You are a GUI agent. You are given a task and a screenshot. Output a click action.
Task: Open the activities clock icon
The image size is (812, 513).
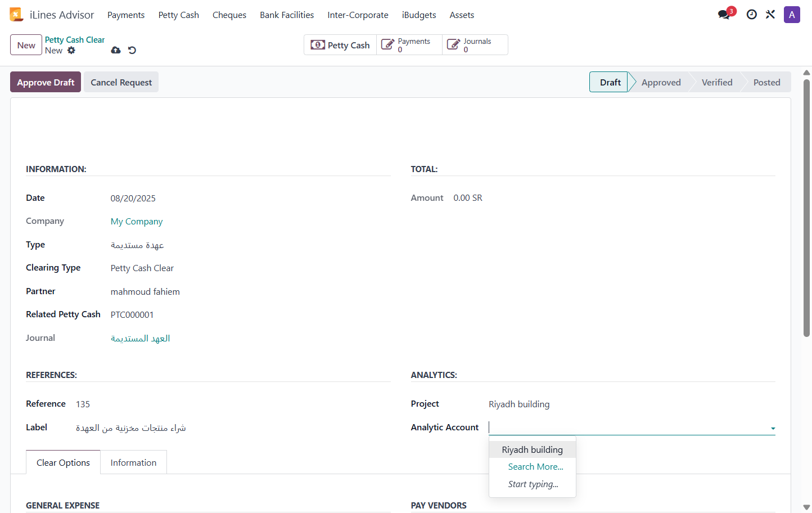tap(751, 15)
